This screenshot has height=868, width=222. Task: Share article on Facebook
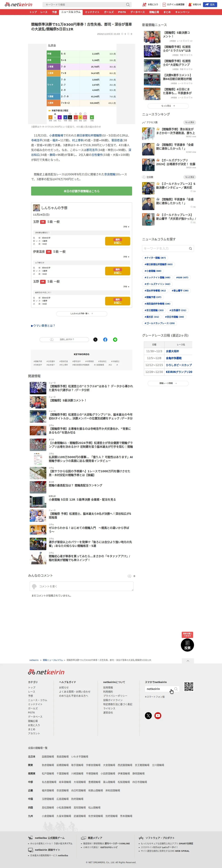tap(105, 339)
